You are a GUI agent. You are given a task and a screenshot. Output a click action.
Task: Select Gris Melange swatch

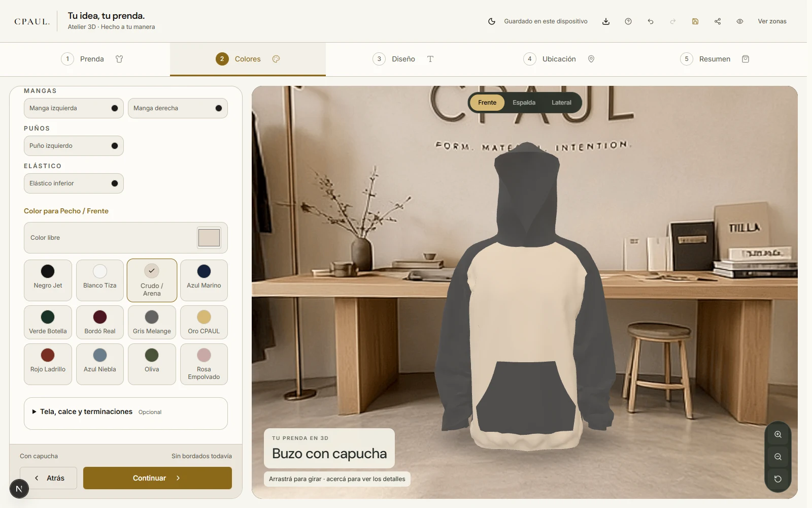(152, 323)
